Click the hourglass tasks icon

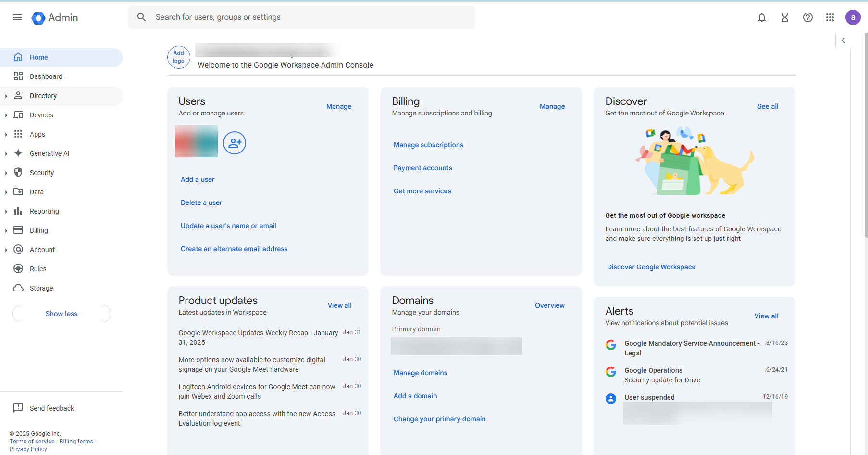pos(784,17)
